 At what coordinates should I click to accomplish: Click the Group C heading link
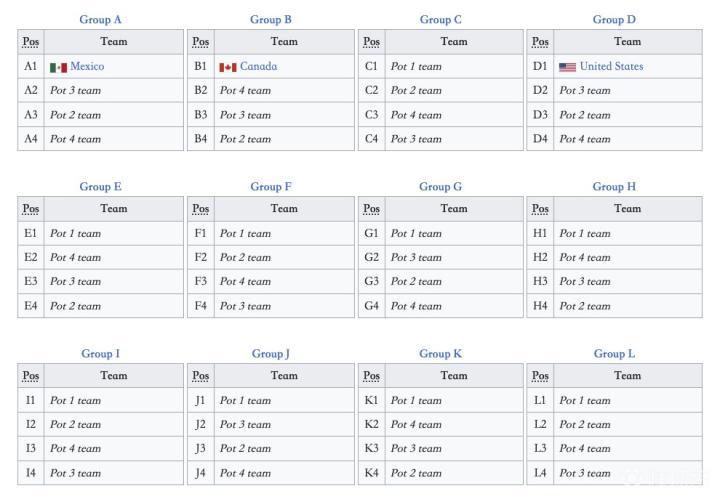pyautogui.click(x=441, y=19)
